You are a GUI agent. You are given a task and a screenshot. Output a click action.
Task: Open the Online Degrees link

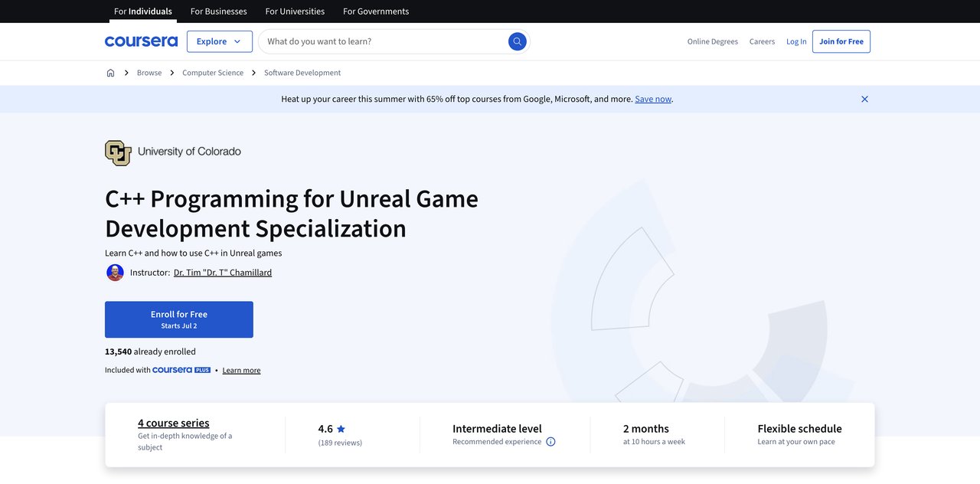(713, 41)
